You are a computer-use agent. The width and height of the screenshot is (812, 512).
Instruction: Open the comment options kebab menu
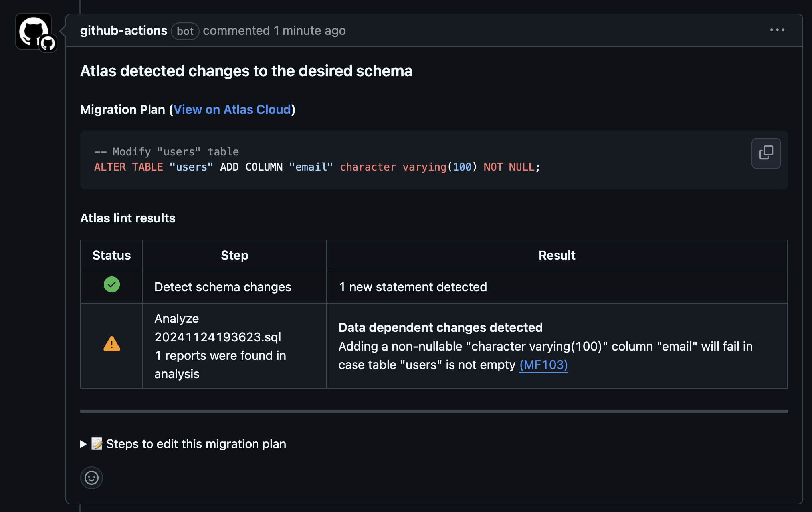click(777, 30)
